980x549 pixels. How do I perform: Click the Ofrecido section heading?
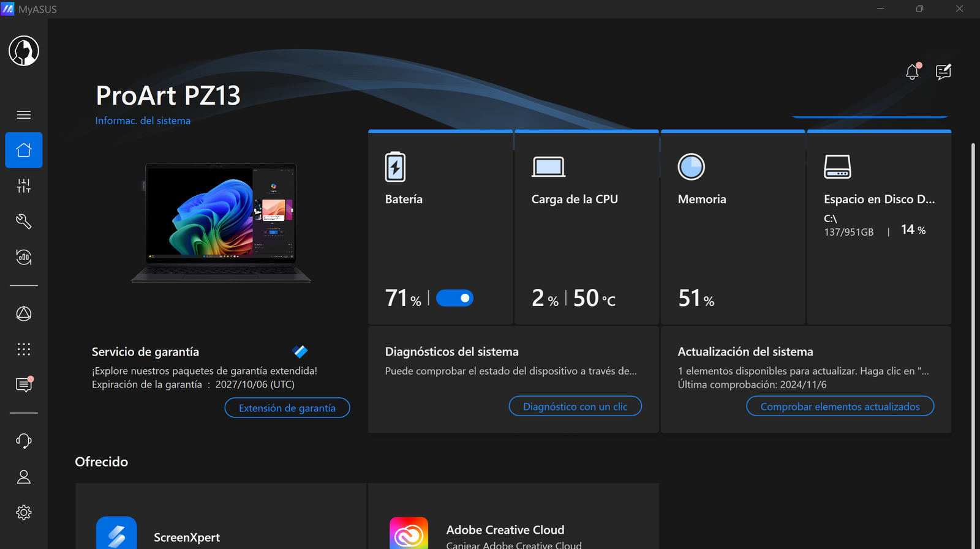click(x=102, y=461)
